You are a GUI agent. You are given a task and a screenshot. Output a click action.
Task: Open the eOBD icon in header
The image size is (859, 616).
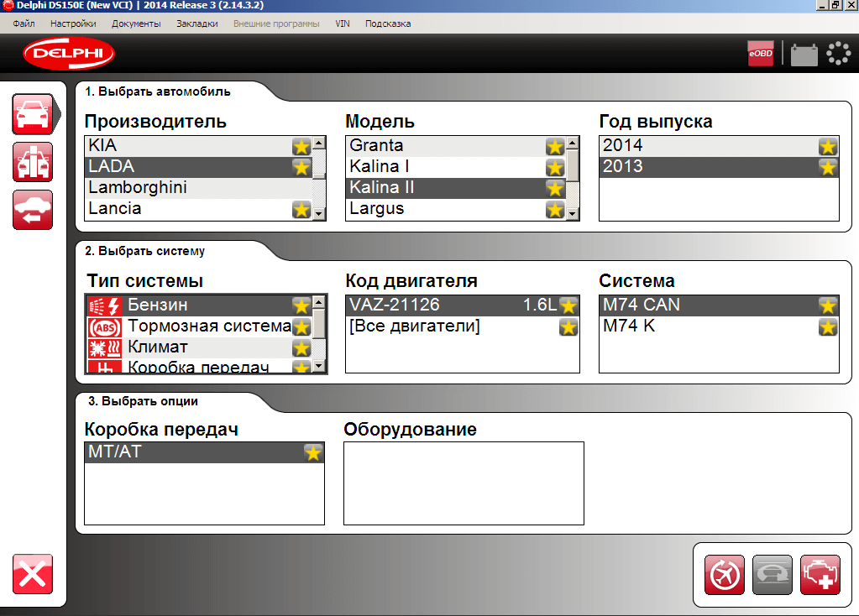pyautogui.click(x=761, y=54)
